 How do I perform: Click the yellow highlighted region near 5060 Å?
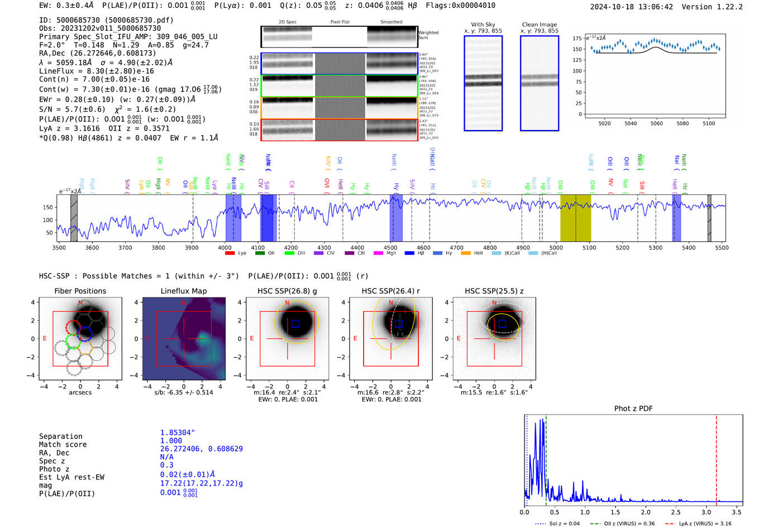point(575,218)
